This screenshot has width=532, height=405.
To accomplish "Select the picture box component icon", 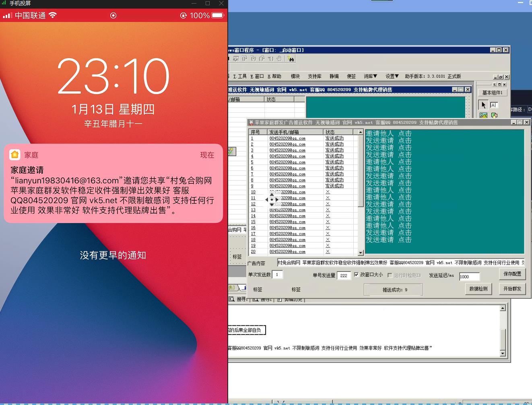I will pos(483,115).
